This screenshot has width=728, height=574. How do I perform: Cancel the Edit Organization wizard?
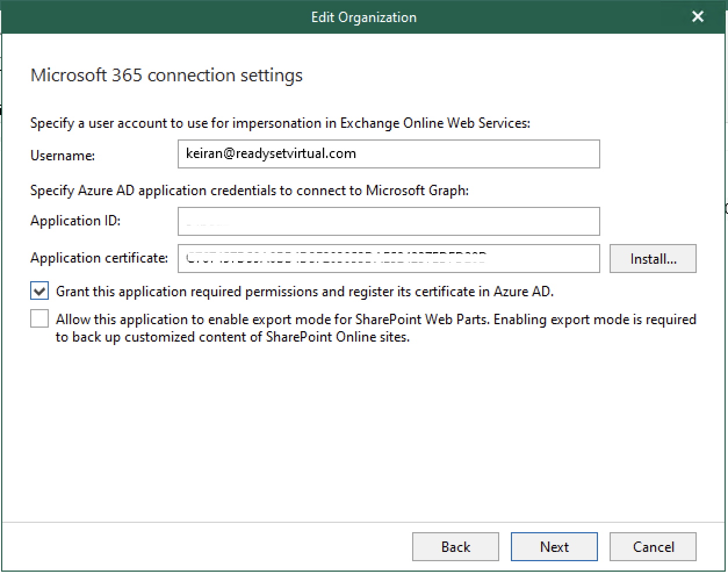(653, 547)
